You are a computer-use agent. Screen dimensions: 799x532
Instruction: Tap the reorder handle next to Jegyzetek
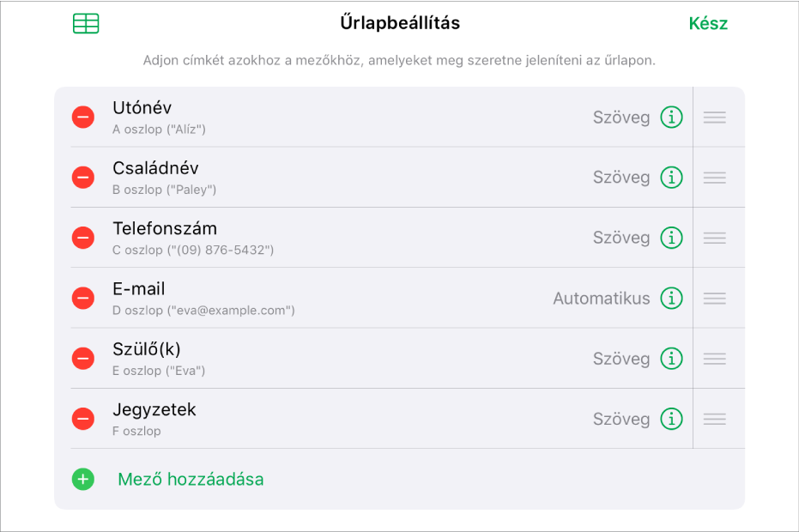(717, 419)
